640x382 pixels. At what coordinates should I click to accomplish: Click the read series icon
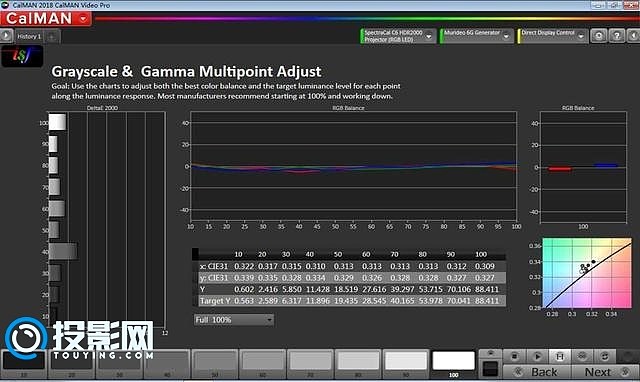point(560,356)
